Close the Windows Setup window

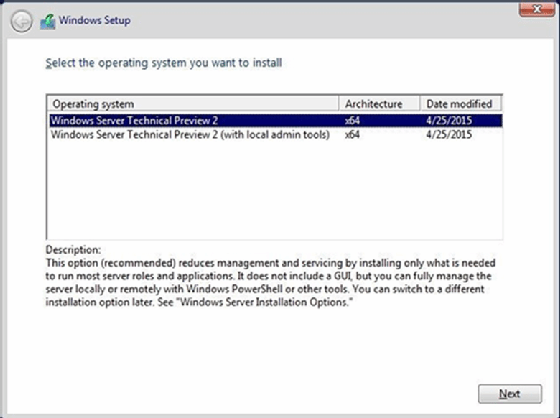coord(537,9)
